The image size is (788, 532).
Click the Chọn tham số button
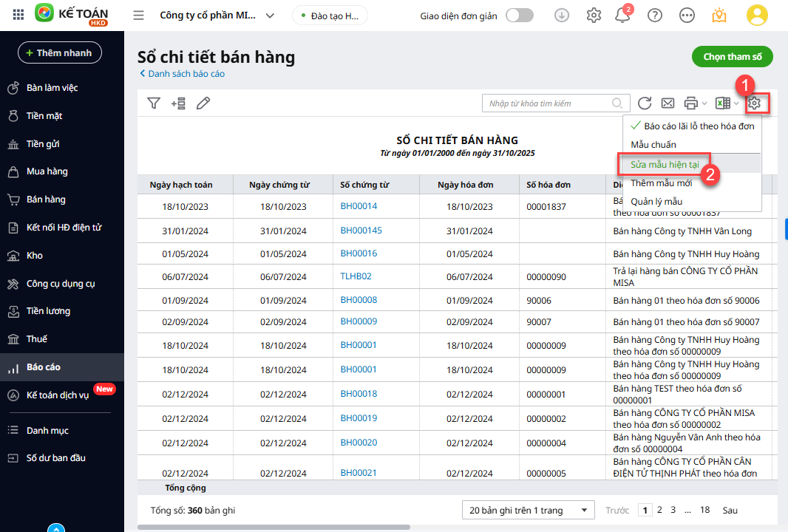(732, 57)
